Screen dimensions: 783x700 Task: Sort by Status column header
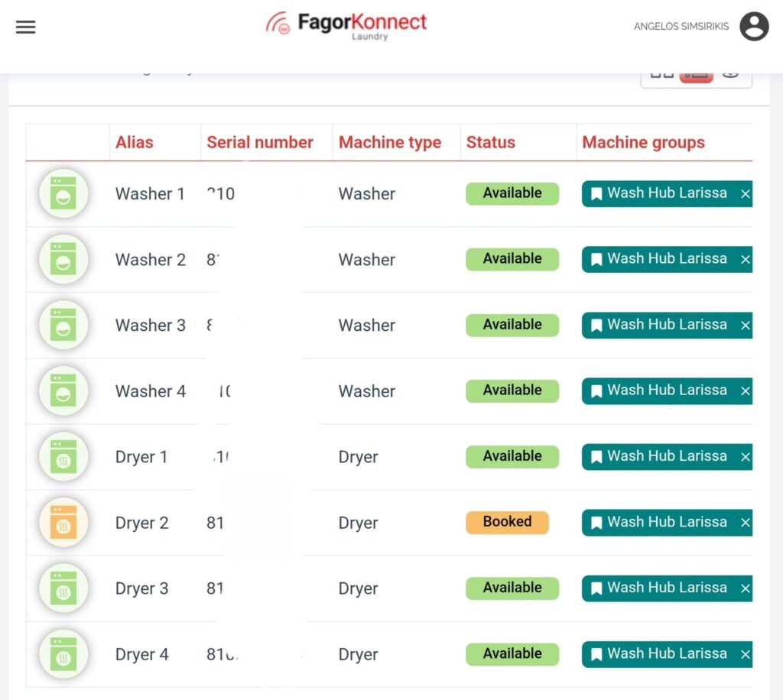pos(490,142)
